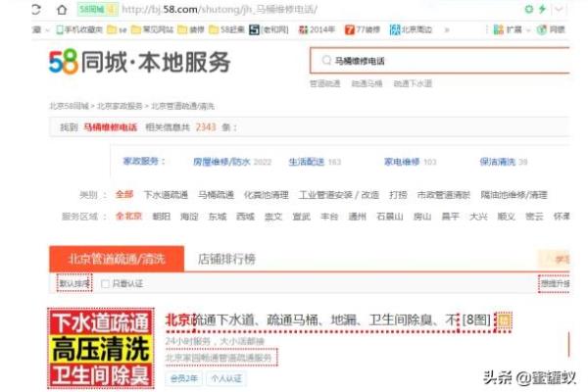Screen dimensions: 588x392
Task: Expand the 收藏 dropdown arrow
Action: (48, 30)
